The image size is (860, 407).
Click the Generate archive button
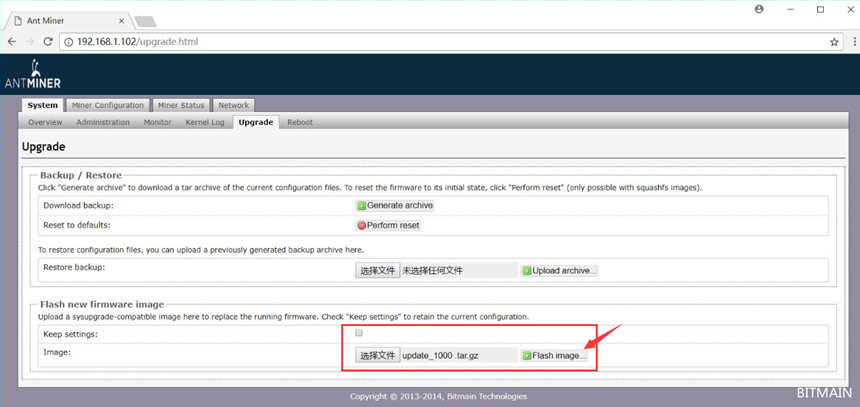(395, 205)
